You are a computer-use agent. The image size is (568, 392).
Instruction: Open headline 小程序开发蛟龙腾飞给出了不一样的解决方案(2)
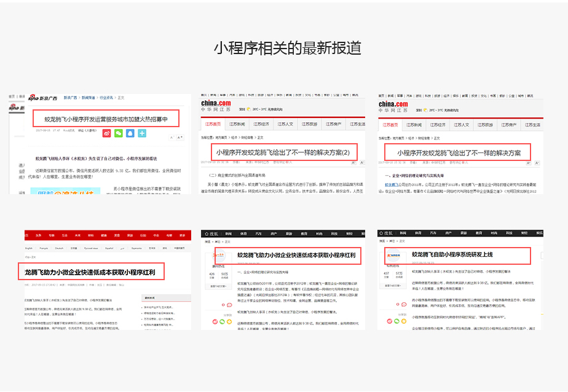[x=283, y=152]
